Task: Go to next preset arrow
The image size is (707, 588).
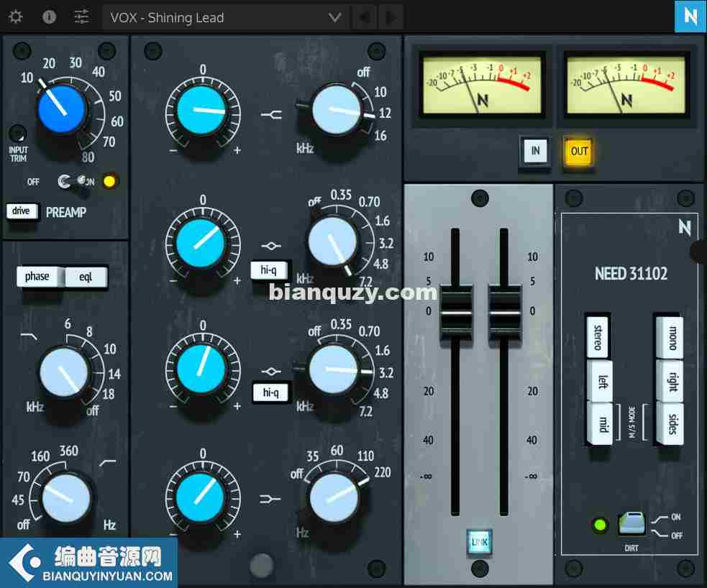Action: 391,17
